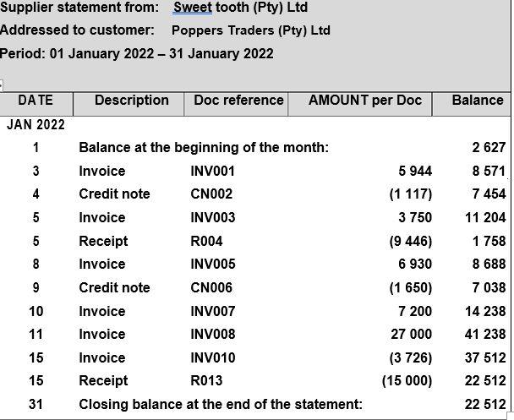
Task: Click the receipt amount (15 000)
Action: point(407,380)
